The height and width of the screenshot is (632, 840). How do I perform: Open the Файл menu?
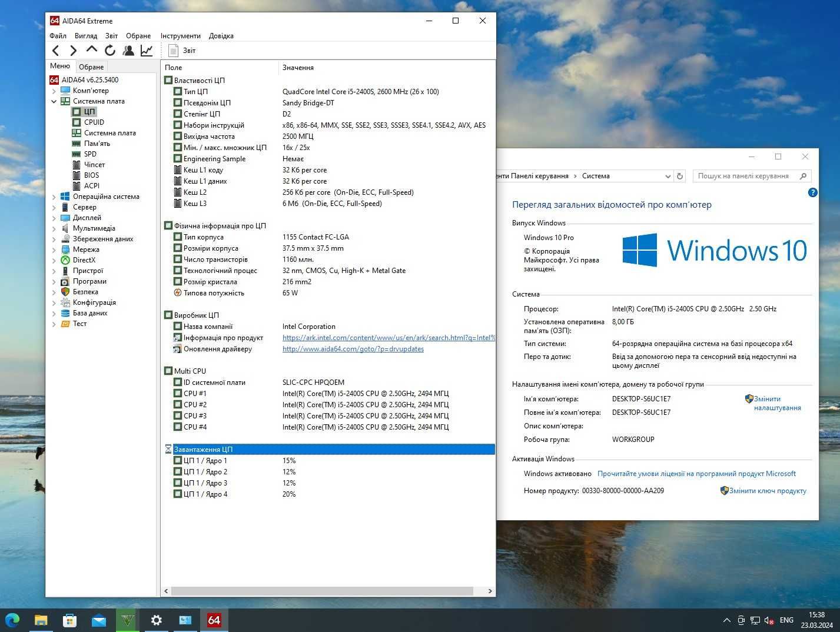pyautogui.click(x=58, y=36)
